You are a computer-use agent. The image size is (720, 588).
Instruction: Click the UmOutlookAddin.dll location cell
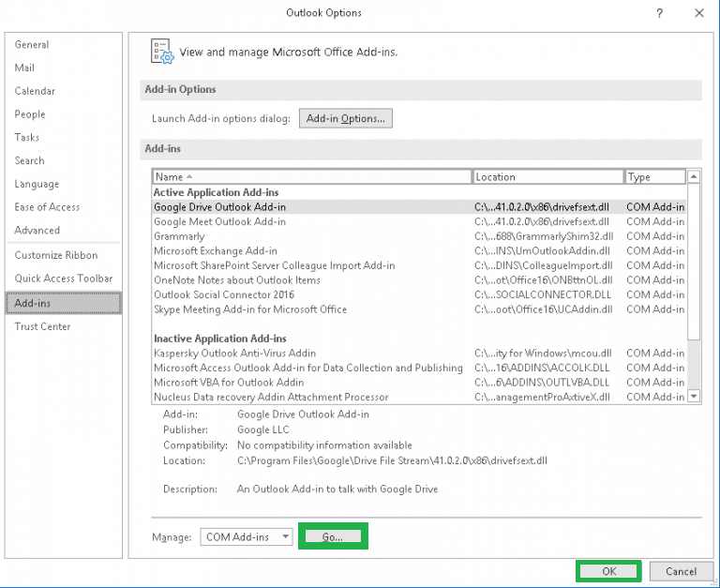pyautogui.click(x=542, y=251)
